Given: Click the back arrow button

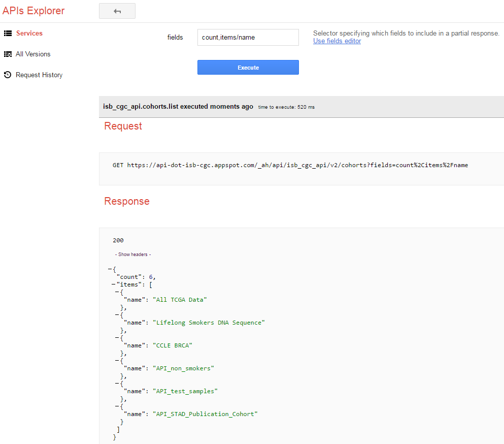Looking at the screenshot, I should 117,11.
